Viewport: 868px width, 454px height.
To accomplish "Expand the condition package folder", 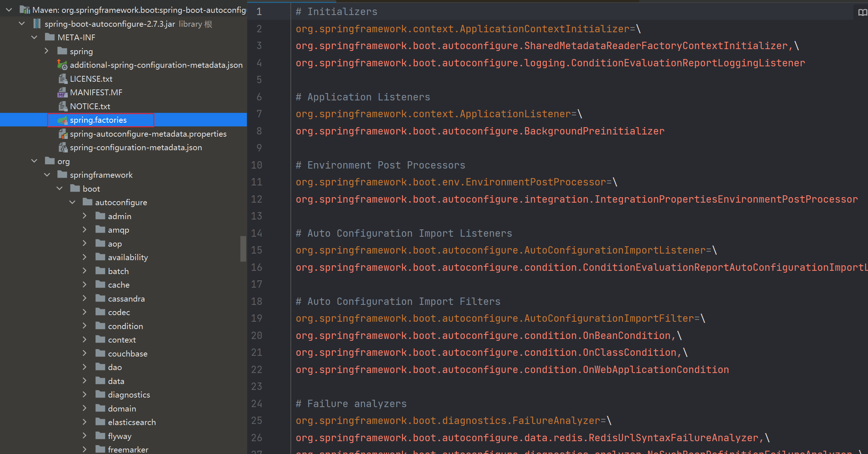I will click(x=85, y=326).
